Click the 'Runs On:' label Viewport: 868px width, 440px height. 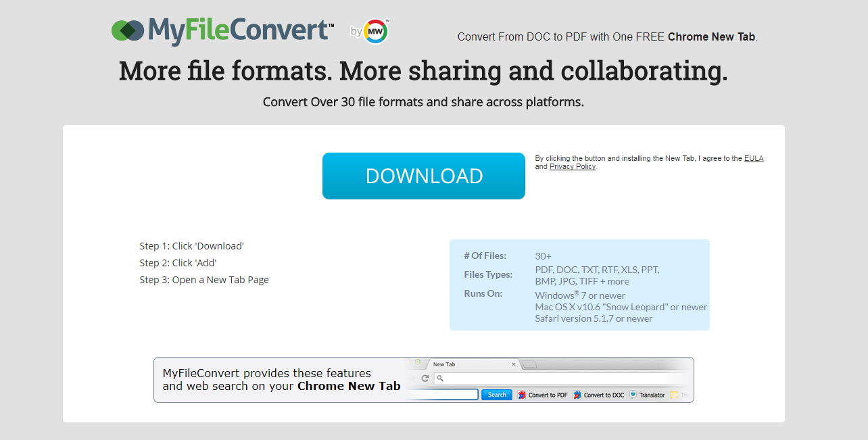(483, 293)
